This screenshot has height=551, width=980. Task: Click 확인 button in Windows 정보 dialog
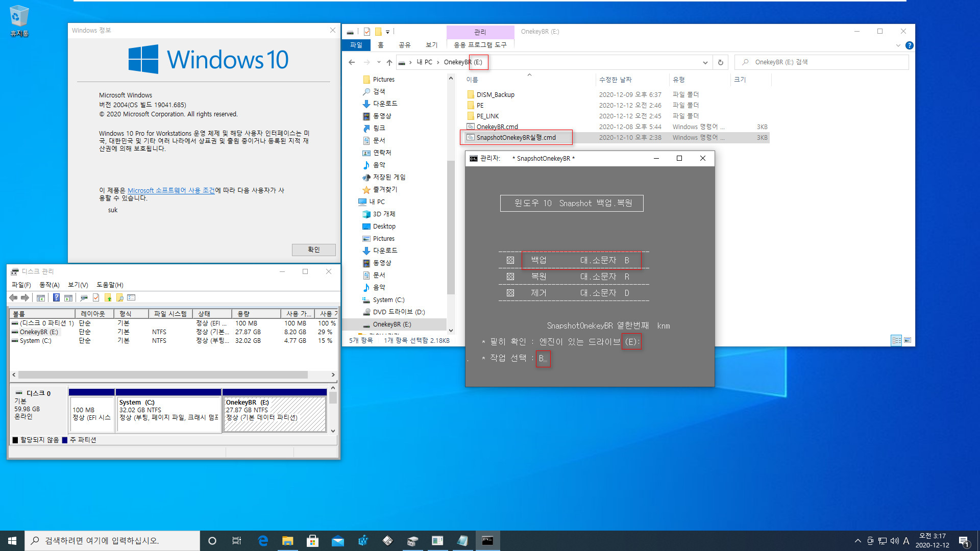tap(313, 250)
